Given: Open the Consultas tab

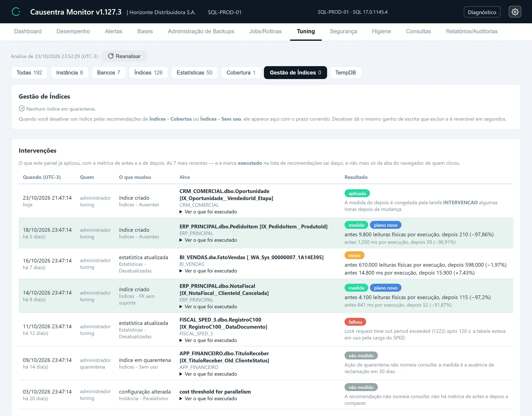Looking at the screenshot, I should click(x=418, y=31).
